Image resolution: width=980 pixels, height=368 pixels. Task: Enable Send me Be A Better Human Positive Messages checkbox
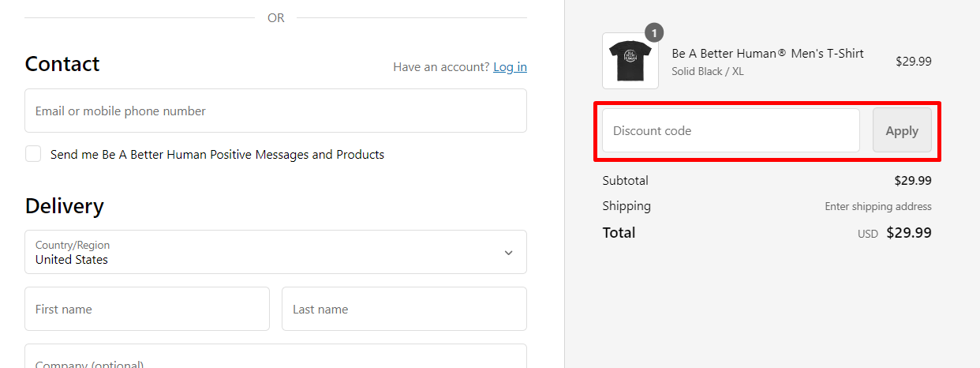pyautogui.click(x=33, y=154)
